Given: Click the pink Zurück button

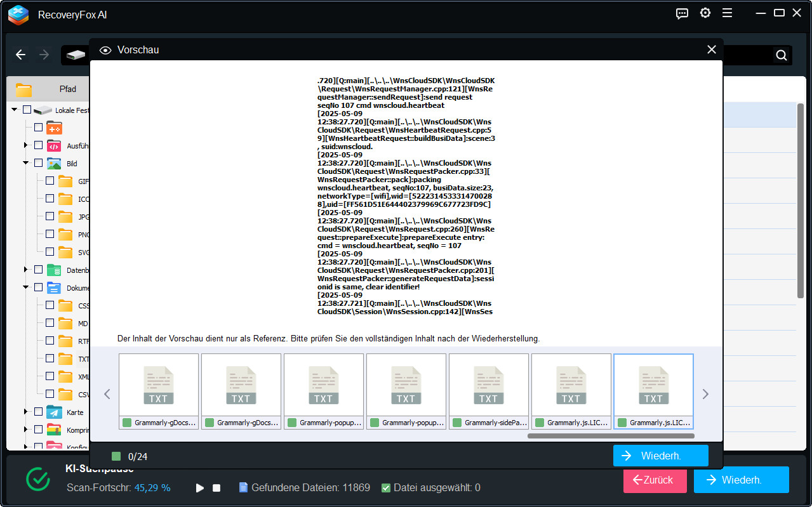Looking at the screenshot, I should (x=655, y=480).
